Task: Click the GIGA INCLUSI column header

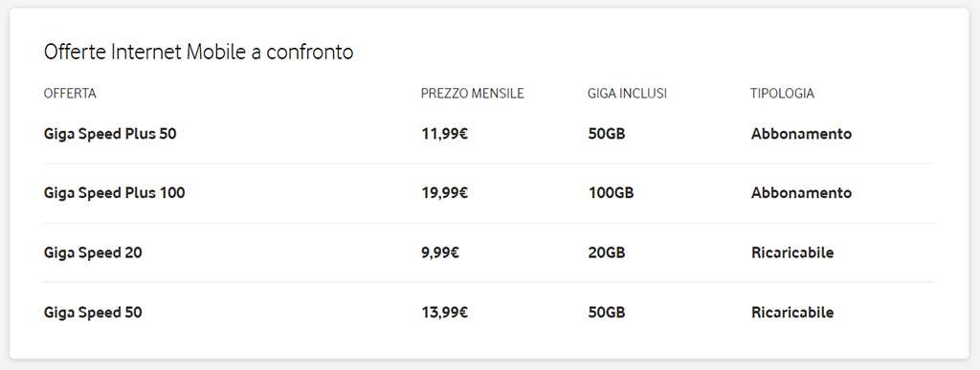Action: click(x=628, y=94)
